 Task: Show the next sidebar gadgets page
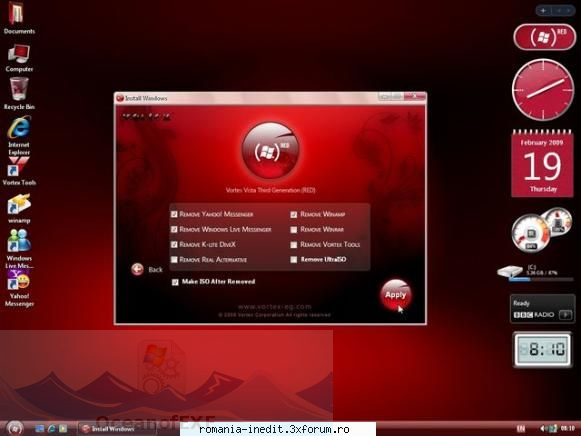click(x=568, y=10)
